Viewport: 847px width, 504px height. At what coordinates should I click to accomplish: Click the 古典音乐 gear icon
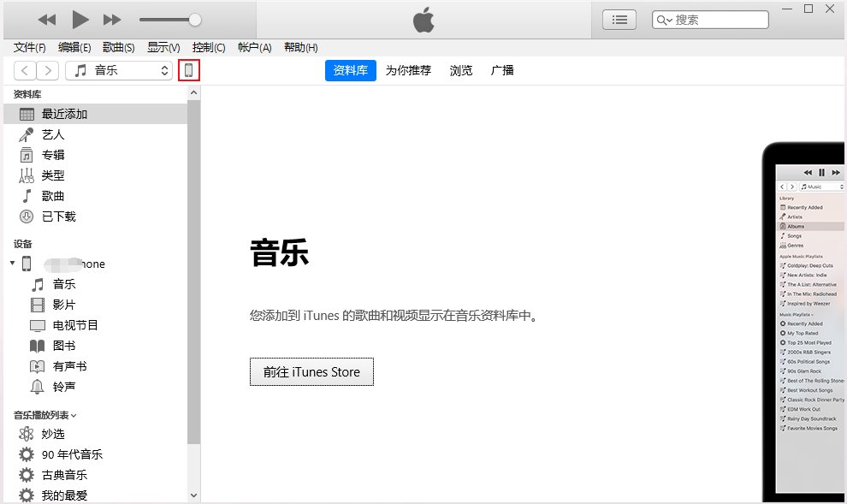click(26, 475)
